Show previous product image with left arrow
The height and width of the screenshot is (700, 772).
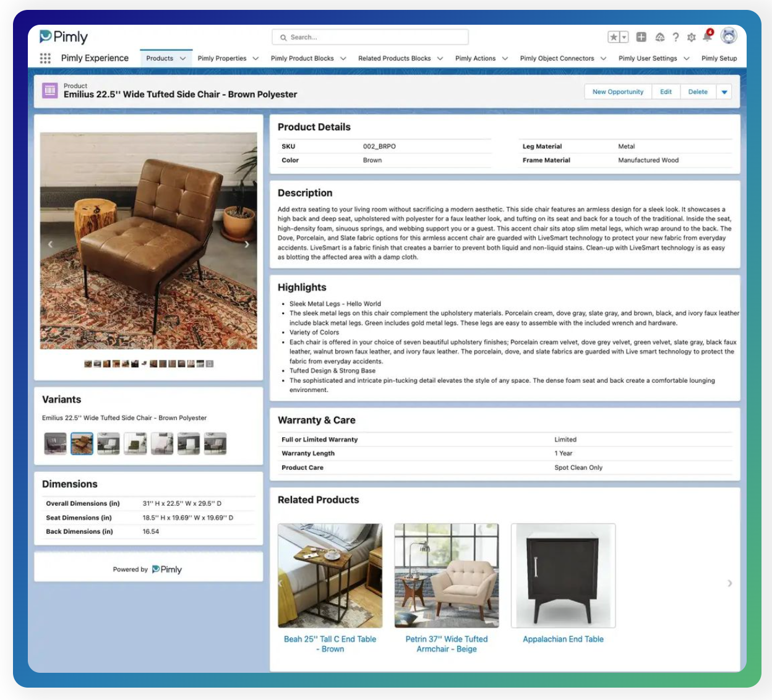click(51, 244)
